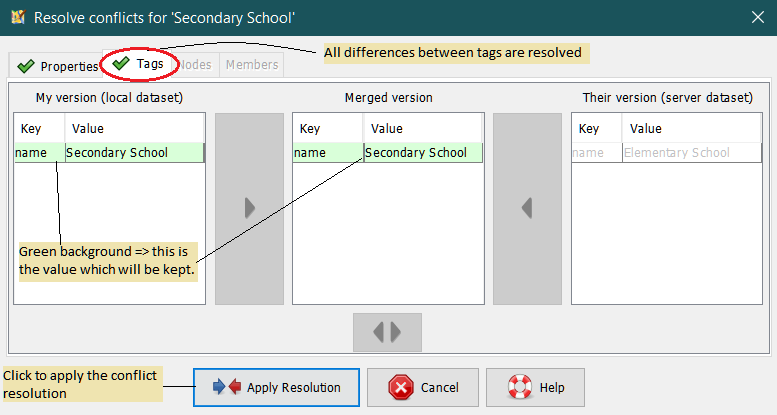Image resolution: width=777 pixels, height=415 pixels.
Task: Select 'Secondary School' value in my version
Action: (x=117, y=153)
